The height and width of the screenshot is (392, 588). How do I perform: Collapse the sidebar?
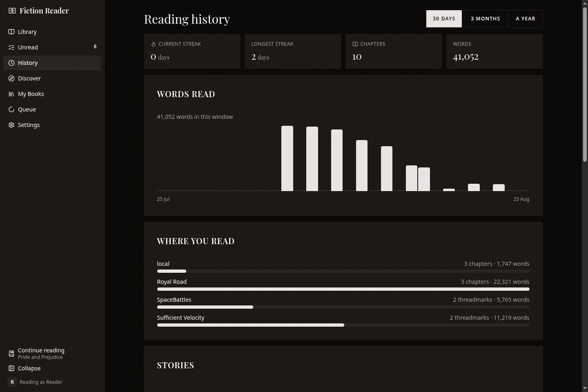52,368
